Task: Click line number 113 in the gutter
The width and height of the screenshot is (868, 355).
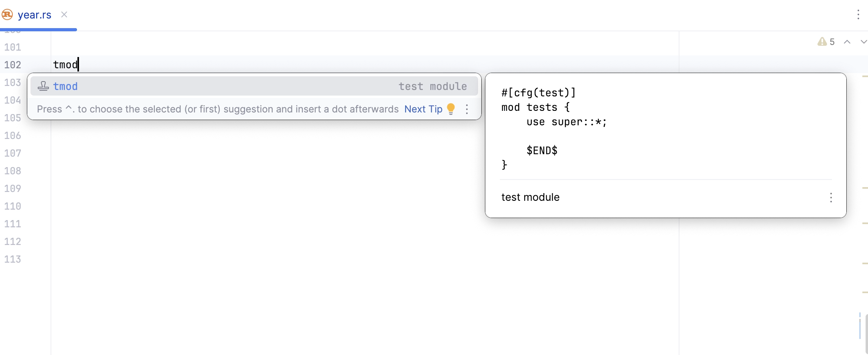Action: (x=13, y=259)
